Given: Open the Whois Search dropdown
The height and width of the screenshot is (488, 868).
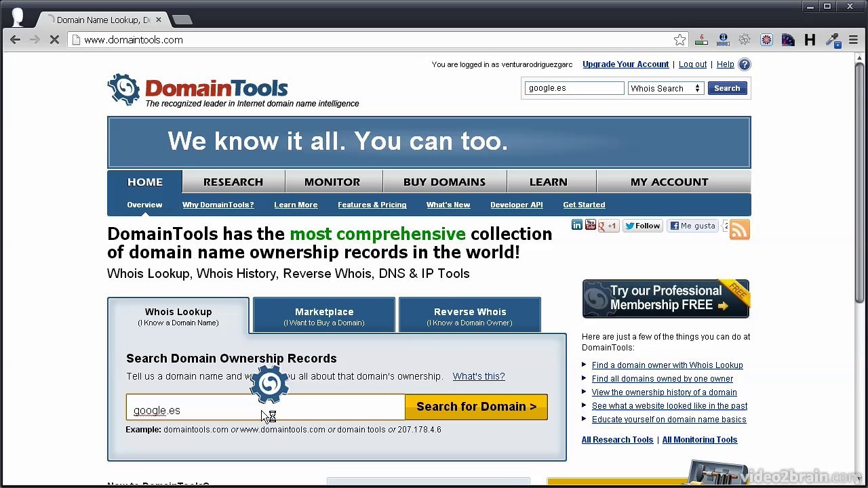Looking at the screenshot, I should tap(665, 88).
